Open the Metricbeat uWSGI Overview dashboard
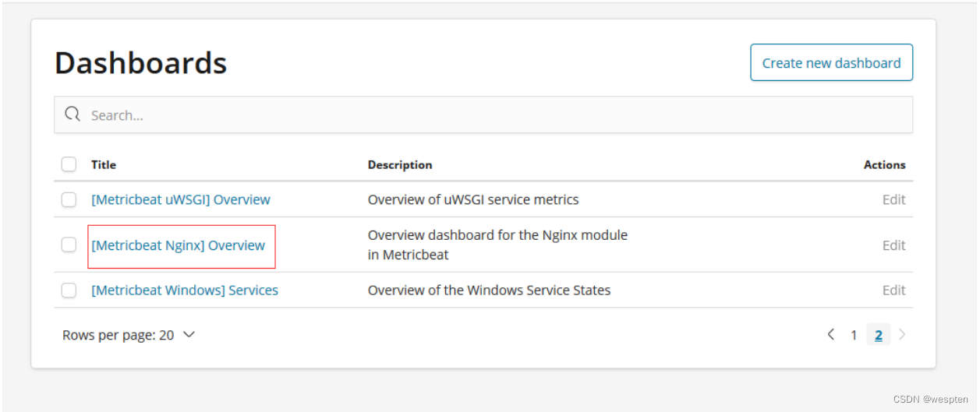The width and height of the screenshot is (980, 412). point(180,199)
